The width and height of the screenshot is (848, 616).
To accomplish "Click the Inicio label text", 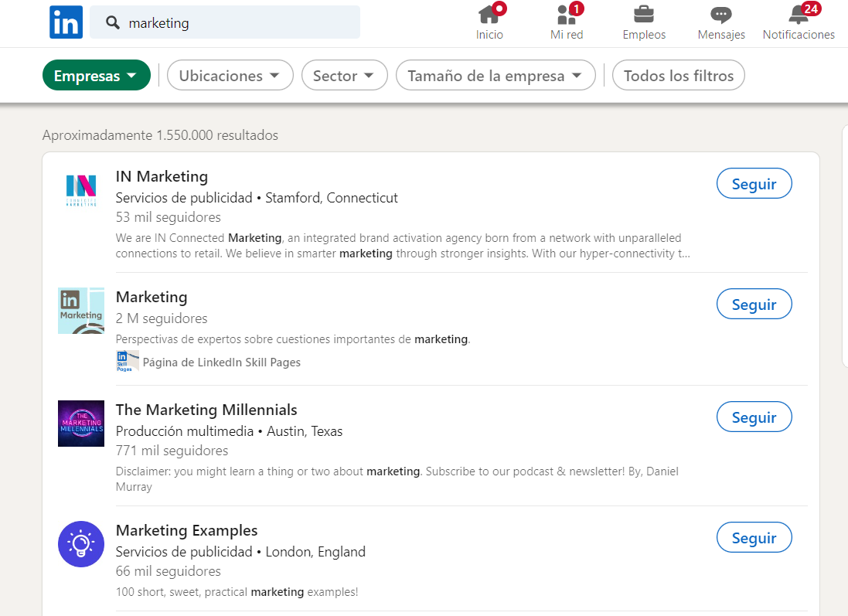I will [x=489, y=35].
